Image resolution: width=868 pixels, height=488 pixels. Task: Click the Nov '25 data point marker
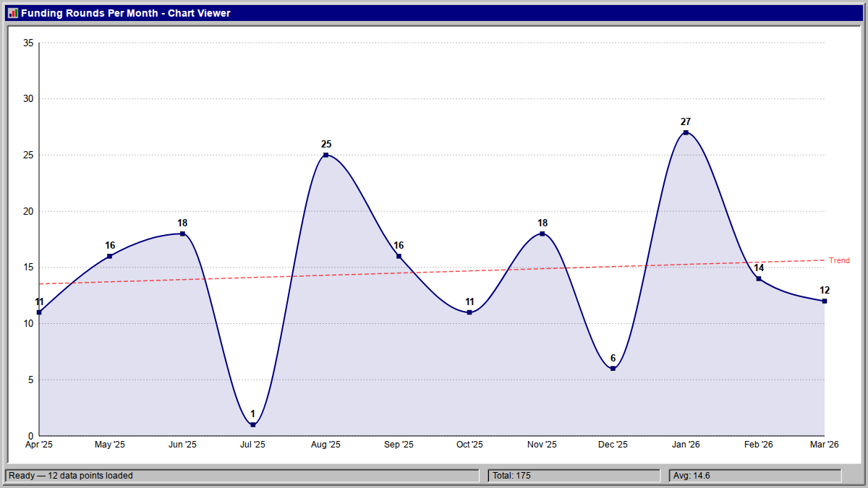tap(542, 234)
